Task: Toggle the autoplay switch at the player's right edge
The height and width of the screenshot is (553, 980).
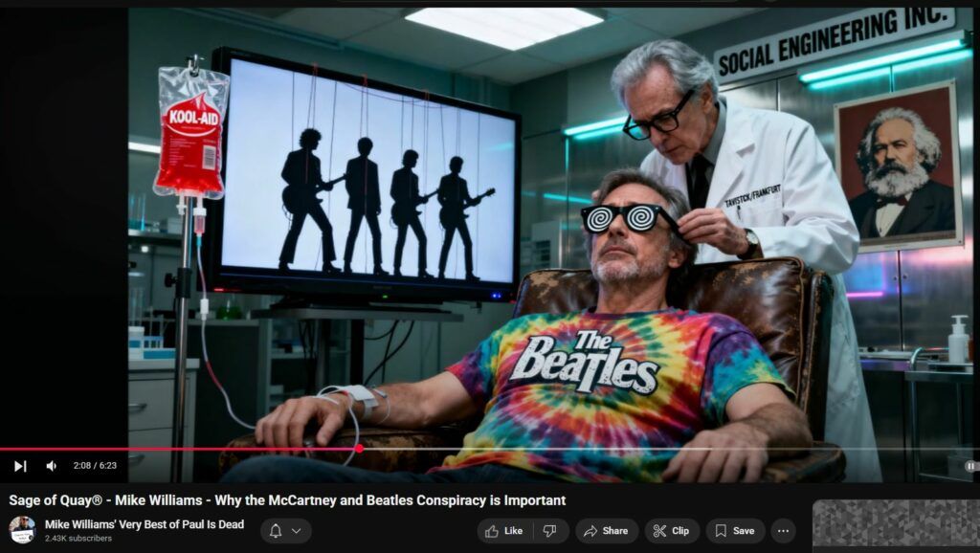Action: point(970,466)
